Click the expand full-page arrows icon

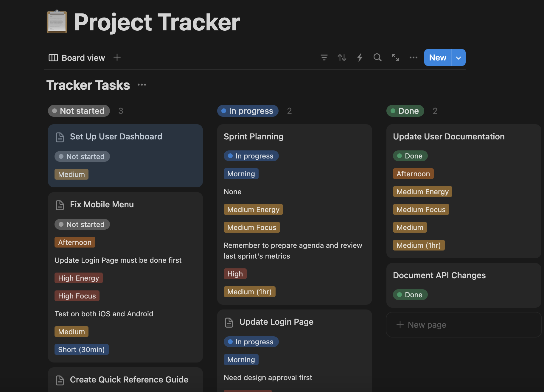(x=396, y=57)
